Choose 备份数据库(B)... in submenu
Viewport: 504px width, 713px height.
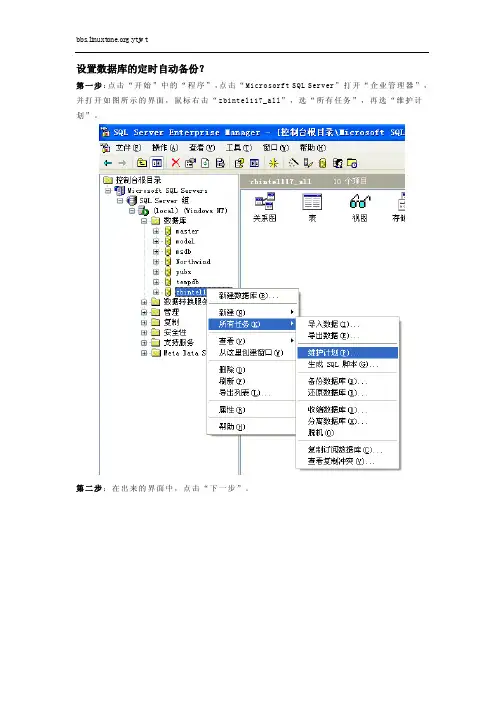coord(348,381)
